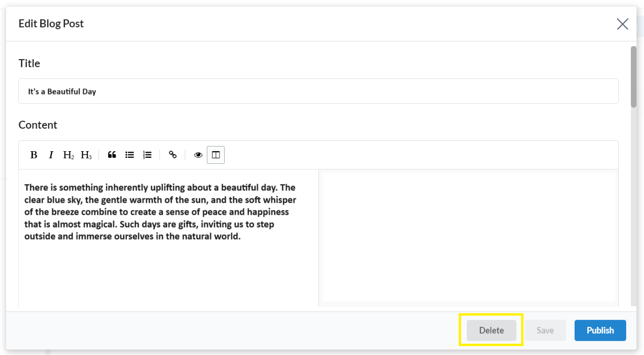
Task: Create a bulleted list
Action: (x=129, y=155)
